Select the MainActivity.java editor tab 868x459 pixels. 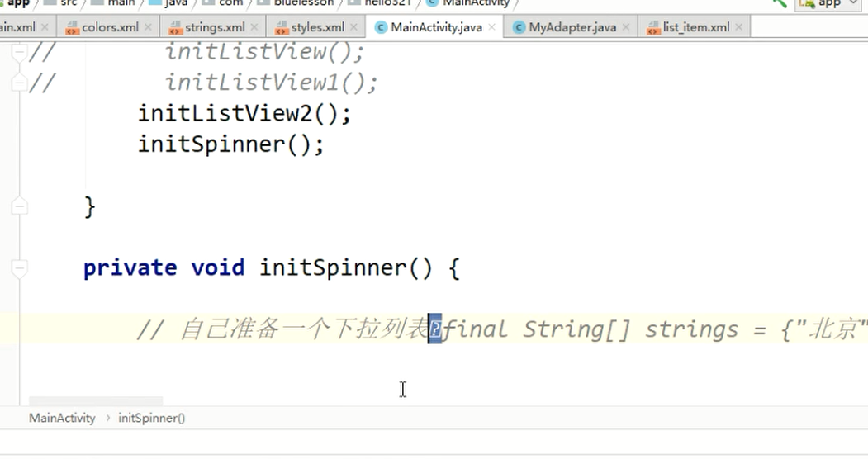[x=436, y=27]
